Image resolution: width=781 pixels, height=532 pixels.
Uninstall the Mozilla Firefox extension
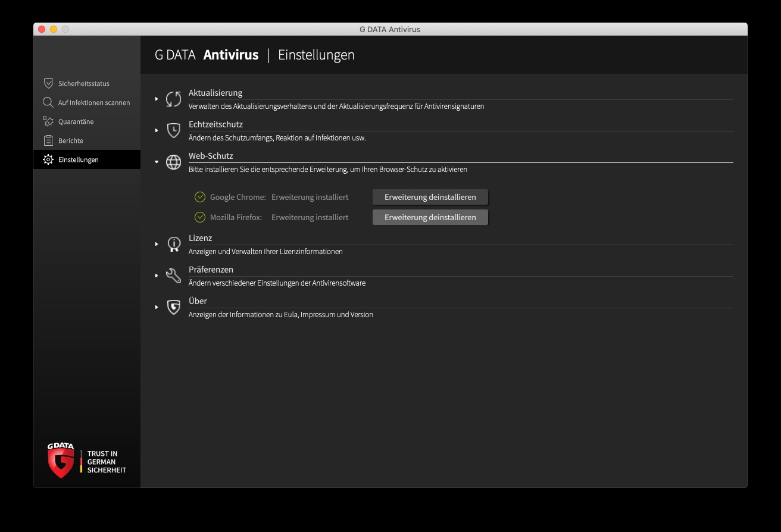click(430, 217)
